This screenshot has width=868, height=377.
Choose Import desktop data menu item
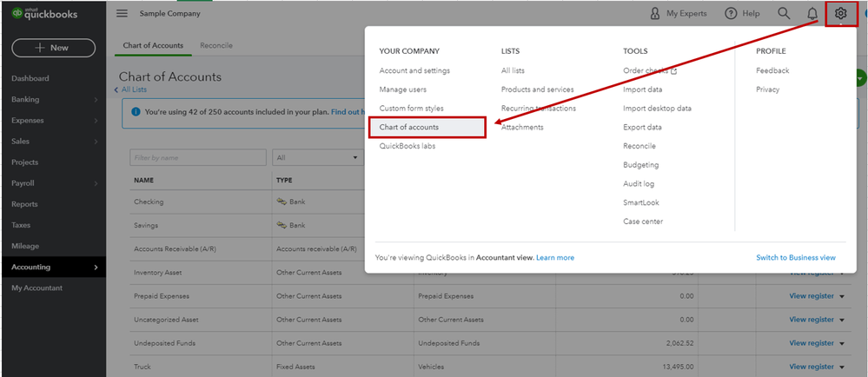click(x=657, y=109)
